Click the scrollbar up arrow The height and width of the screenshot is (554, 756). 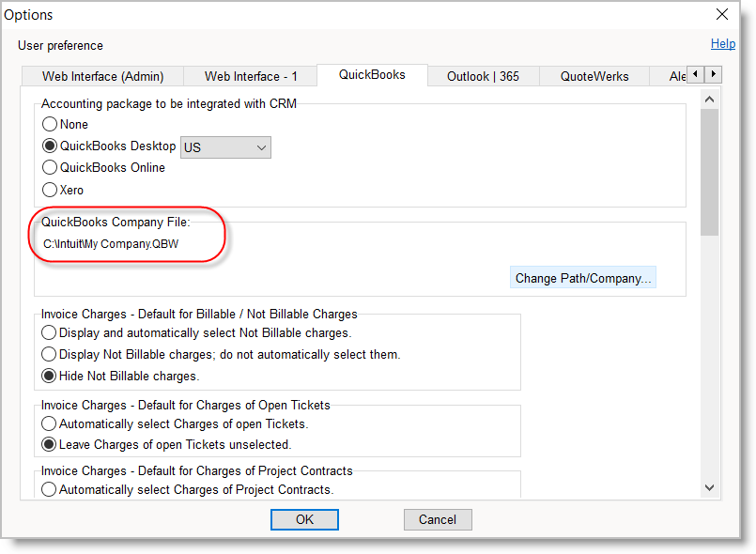709,99
